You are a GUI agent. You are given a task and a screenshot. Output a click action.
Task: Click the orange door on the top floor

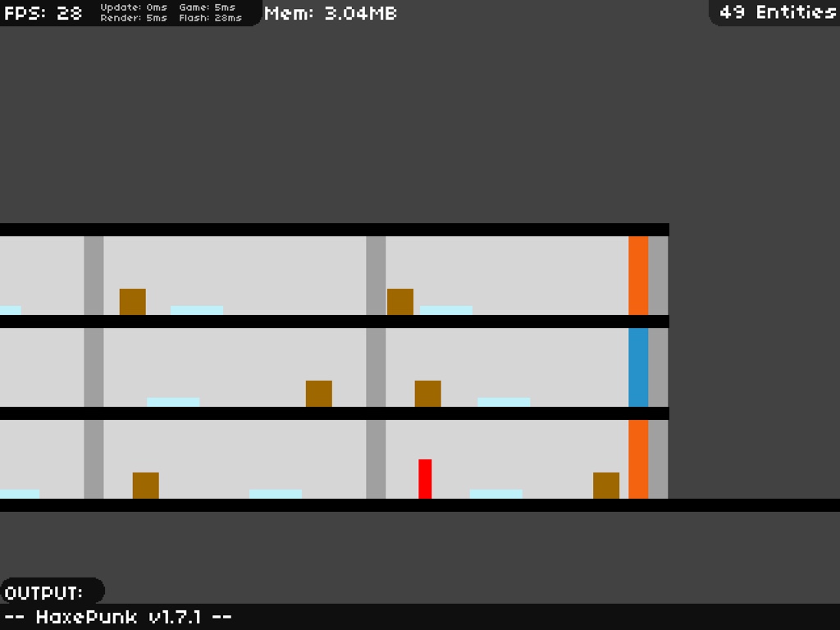point(638,276)
